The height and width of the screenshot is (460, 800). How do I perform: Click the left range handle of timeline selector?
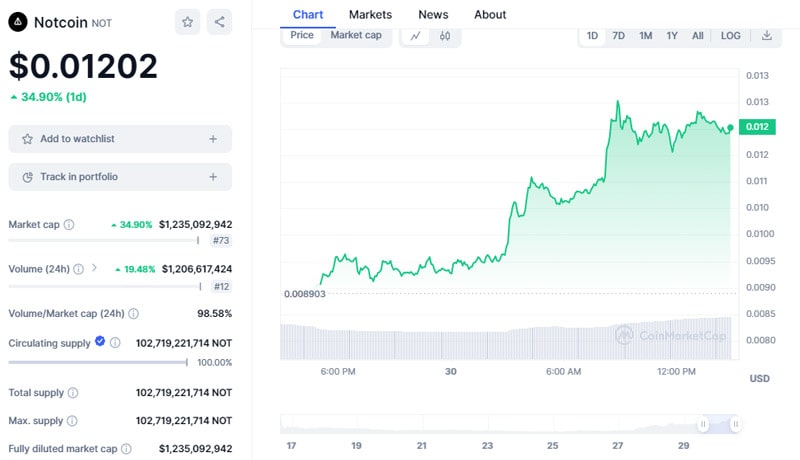pyautogui.click(x=703, y=424)
